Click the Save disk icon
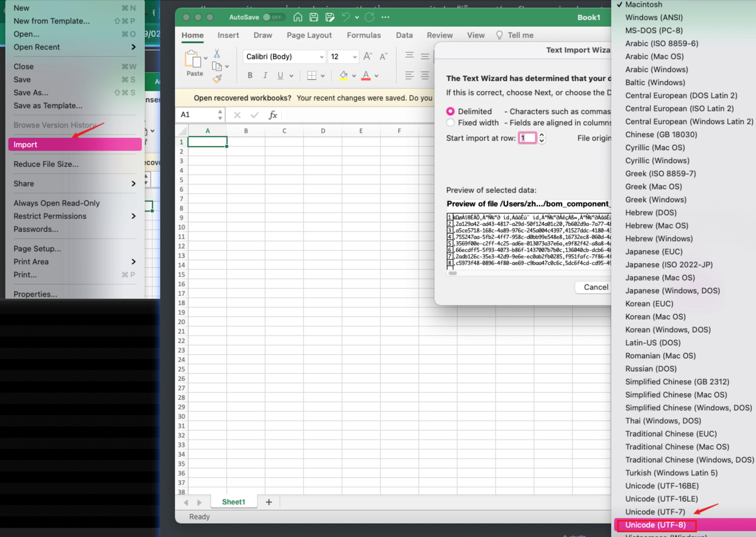Viewport: 756px width, 537px height. 313,17
